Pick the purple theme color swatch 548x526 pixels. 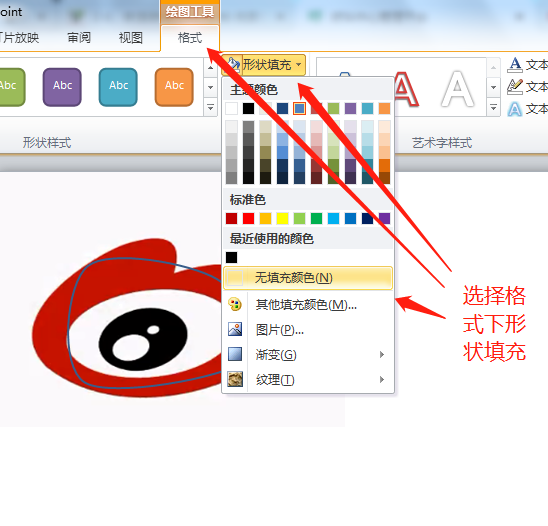[351, 109]
